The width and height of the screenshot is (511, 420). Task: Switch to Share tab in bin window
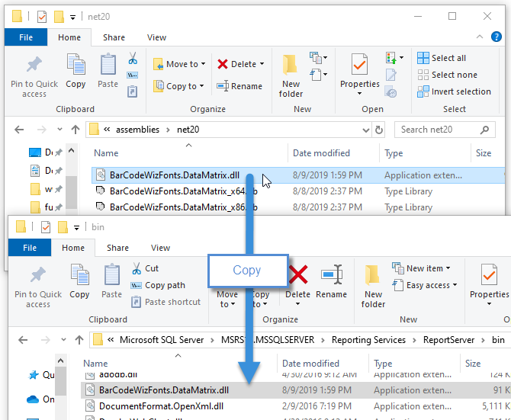point(117,248)
